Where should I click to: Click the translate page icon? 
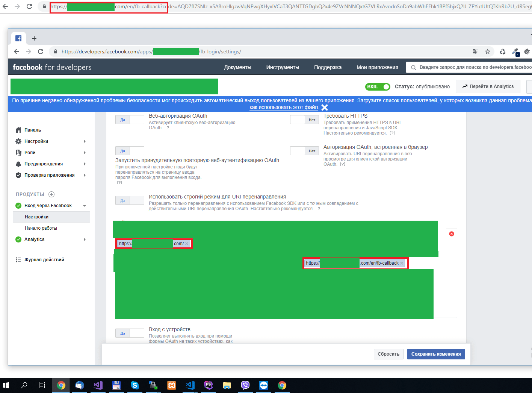tap(476, 52)
